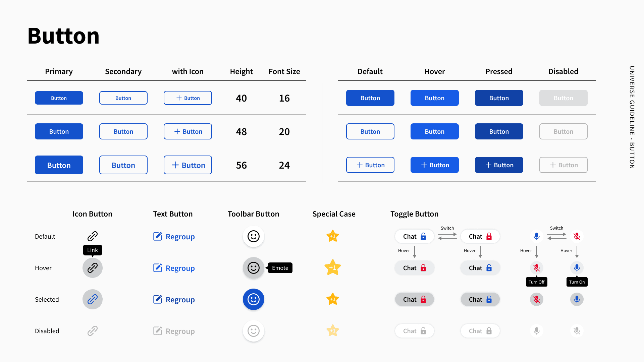
Task: Click the height 48 '+ Button' with icon
Action: tap(188, 131)
